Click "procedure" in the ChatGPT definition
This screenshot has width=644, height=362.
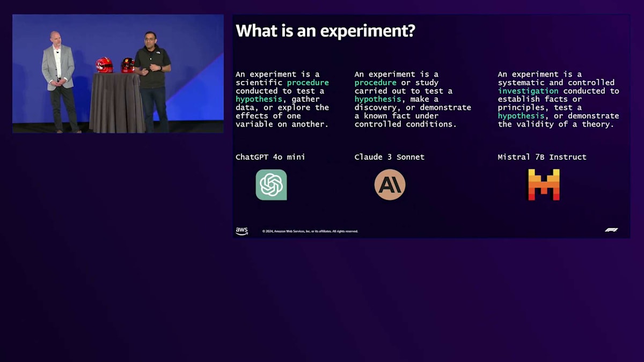click(308, 83)
